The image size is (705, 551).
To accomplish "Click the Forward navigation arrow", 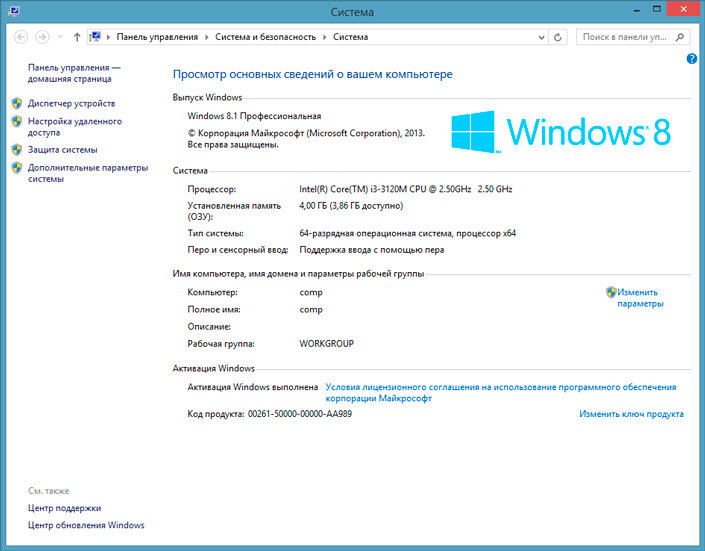I will click(x=42, y=37).
